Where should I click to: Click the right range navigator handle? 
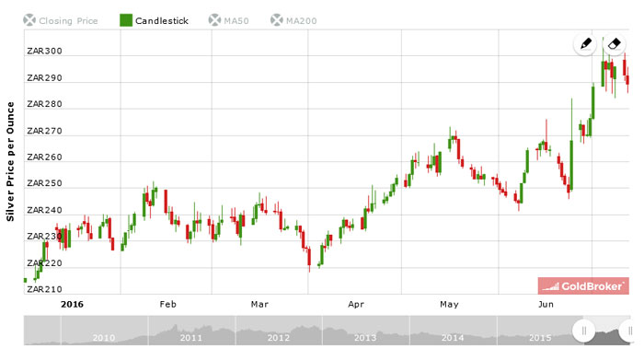[x=629, y=330]
